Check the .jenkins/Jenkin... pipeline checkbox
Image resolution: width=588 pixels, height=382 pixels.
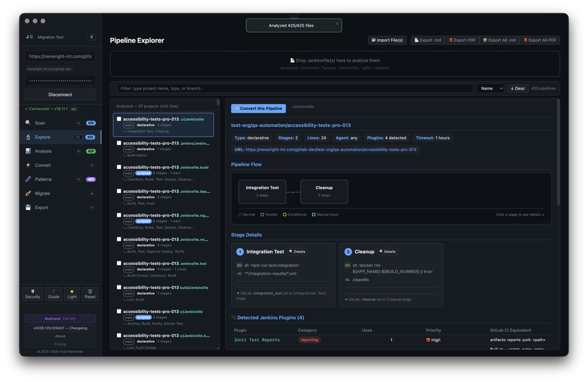coord(119,143)
